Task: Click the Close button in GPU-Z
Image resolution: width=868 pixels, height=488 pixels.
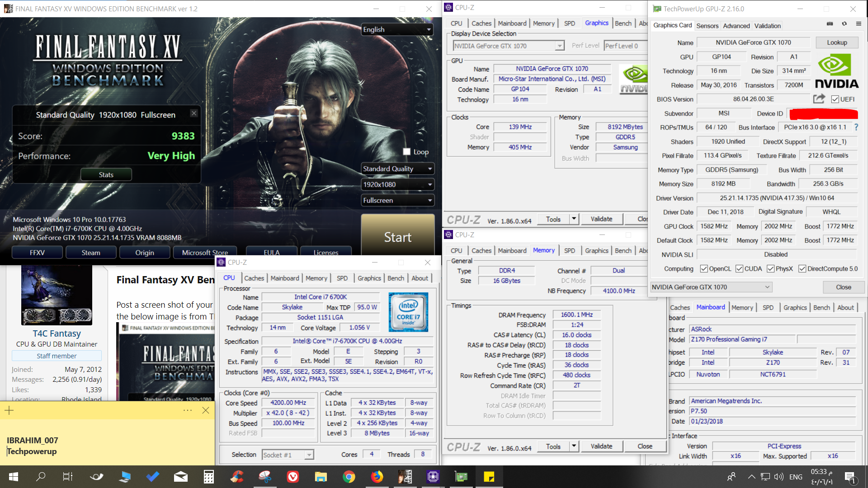Action: (844, 287)
